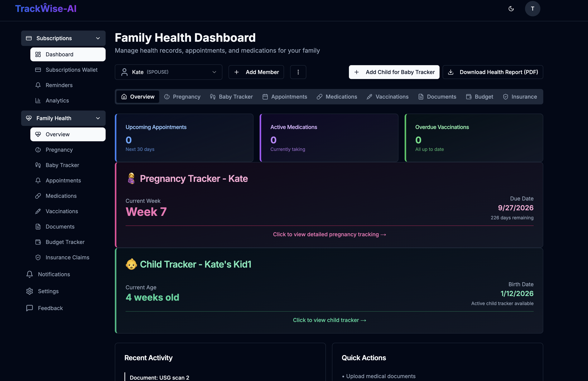This screenshot has width=588, height=381.
Task: Switch to the Appointments tab
Action: click(x=285, y=97)
